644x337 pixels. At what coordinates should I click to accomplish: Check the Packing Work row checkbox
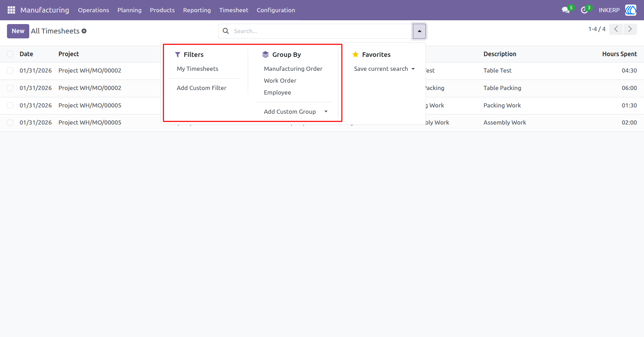[10, 105]
